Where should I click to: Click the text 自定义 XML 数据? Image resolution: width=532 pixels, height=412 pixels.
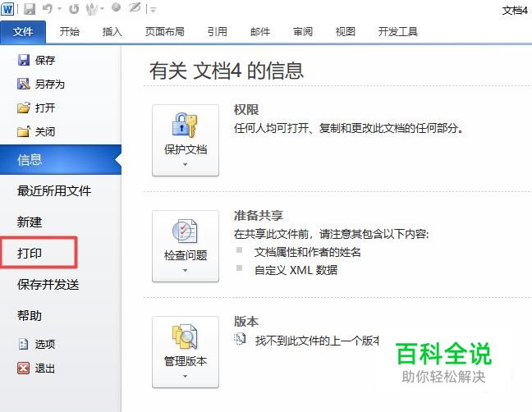[296, 270]
